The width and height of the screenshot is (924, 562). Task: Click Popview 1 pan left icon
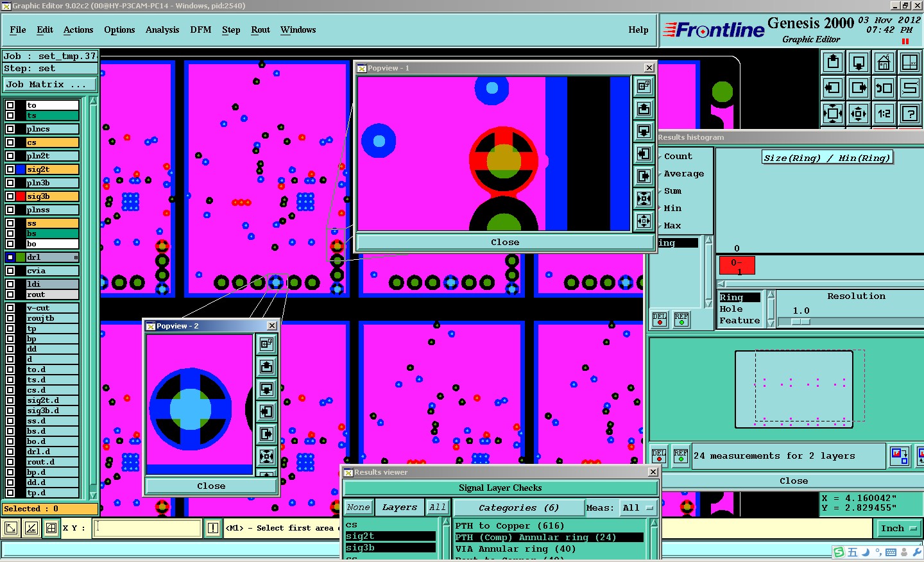point(644,153)
